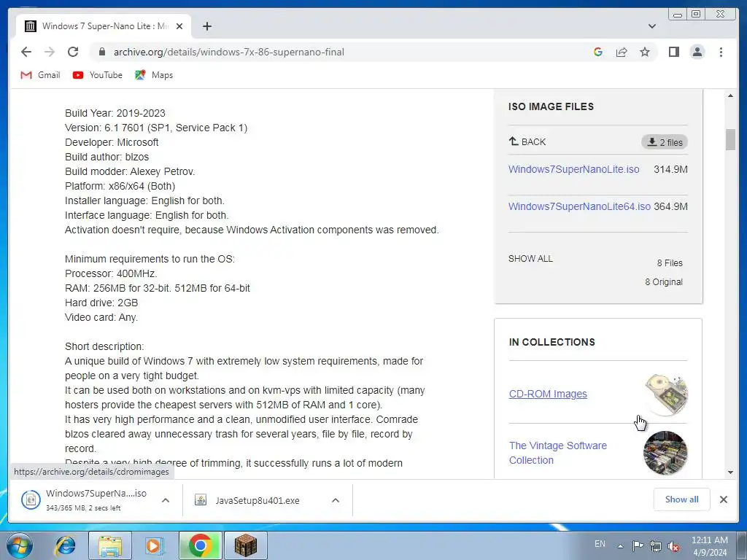
Task: Click the 364.9M file size
Action: pos(671,206)
